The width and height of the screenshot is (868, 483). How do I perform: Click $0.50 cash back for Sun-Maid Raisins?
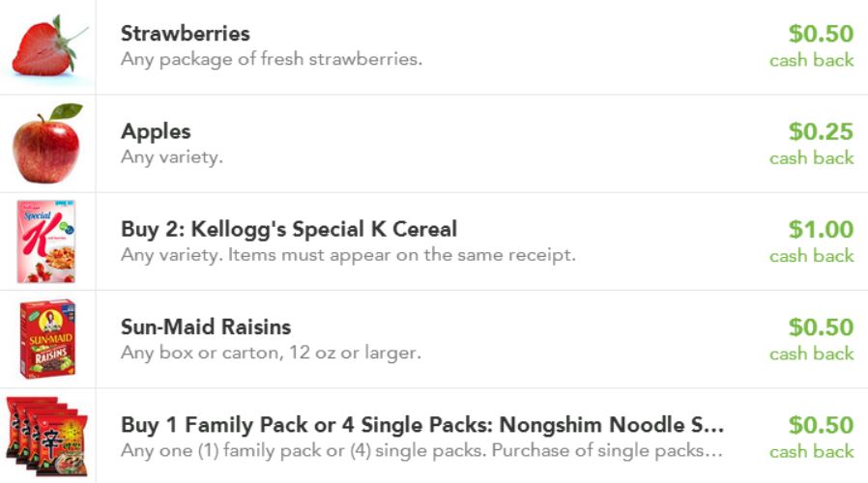tap(821, 327)
